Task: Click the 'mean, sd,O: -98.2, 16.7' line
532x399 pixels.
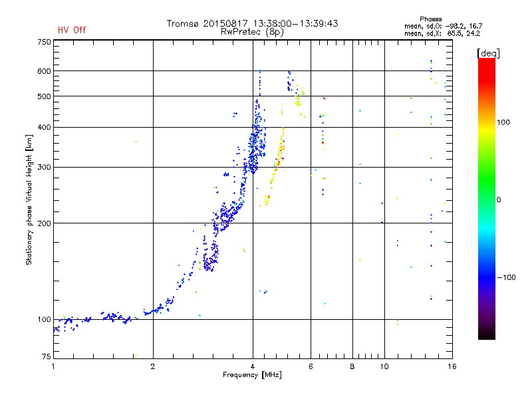Action: point(443,26)
